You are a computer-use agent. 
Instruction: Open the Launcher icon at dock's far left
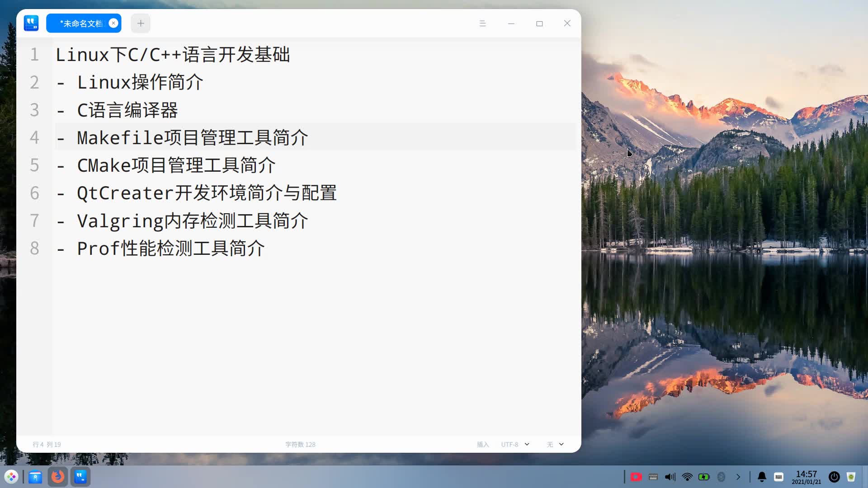(x=11, y=477)
